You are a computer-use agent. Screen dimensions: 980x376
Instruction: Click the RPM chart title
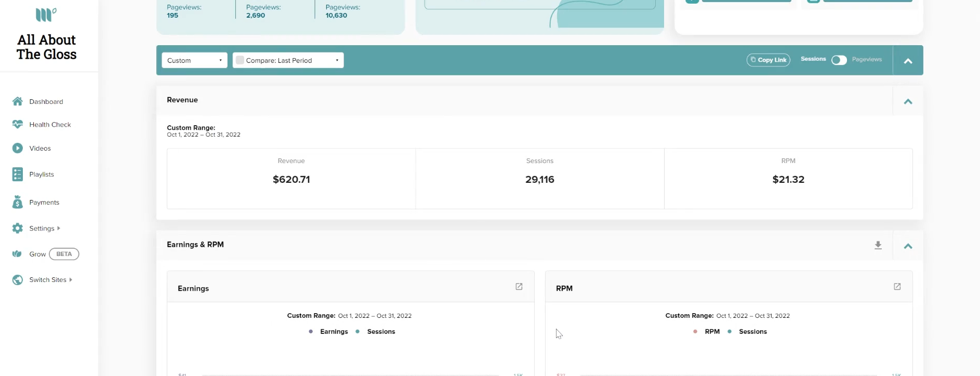pos(564,288)
